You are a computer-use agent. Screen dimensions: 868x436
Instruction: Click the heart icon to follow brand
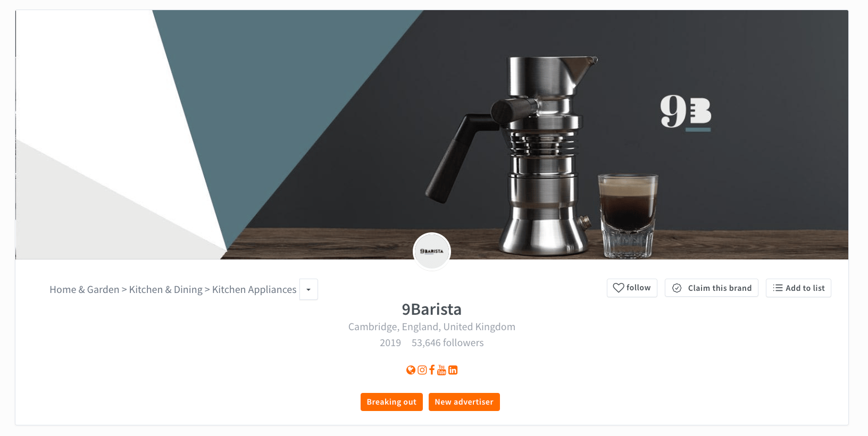point(619,288)
